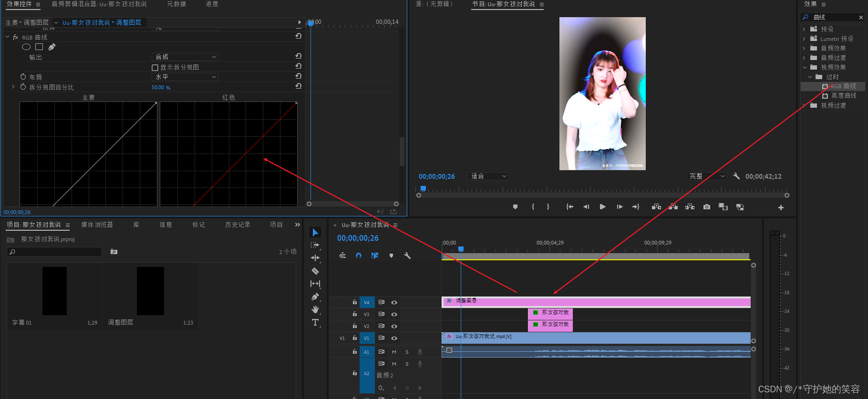Go to In point in Program monitor
This screenshot has height=399, width=868.
pos(569,207)
